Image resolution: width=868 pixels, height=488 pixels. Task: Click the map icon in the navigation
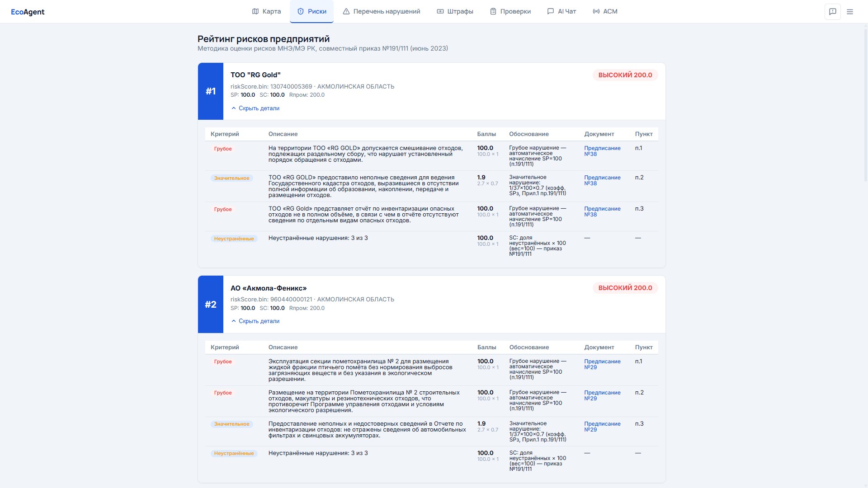point(255,11)
